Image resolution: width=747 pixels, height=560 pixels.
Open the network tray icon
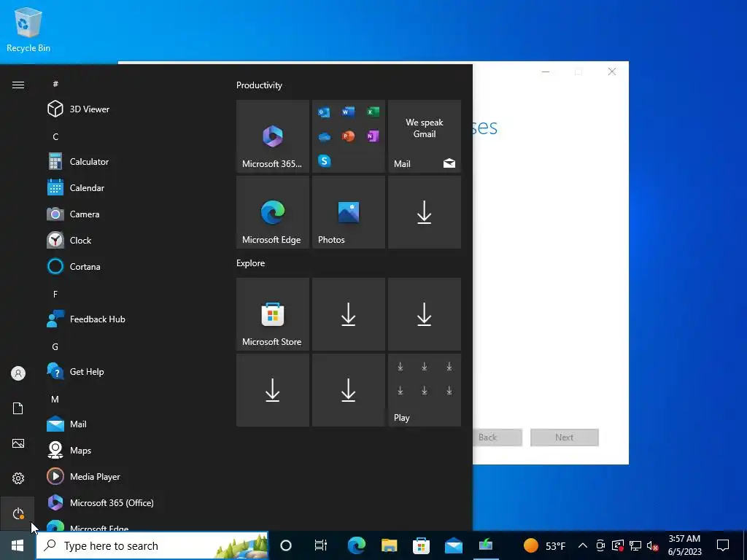(635, 545)
